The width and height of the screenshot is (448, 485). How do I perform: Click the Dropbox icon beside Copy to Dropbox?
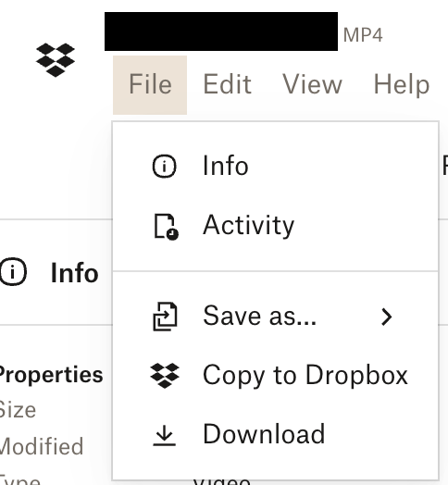pyautogui.click(x=165, y=376)
